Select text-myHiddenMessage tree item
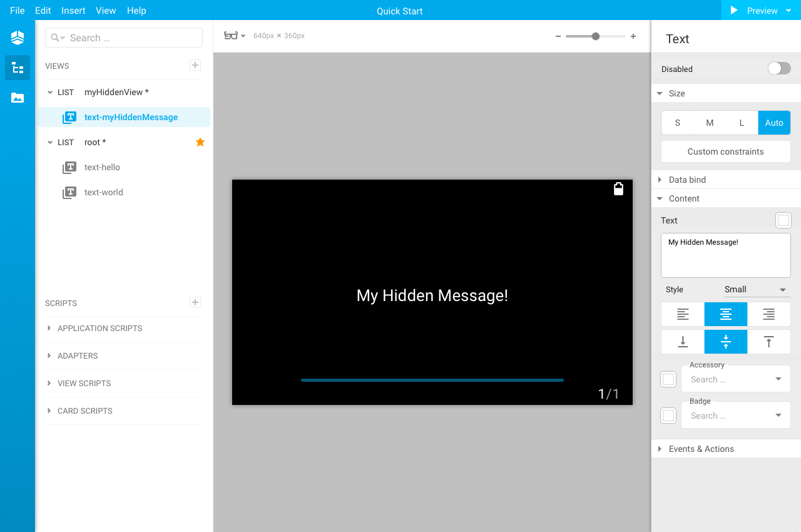 (x=124, y=117)
